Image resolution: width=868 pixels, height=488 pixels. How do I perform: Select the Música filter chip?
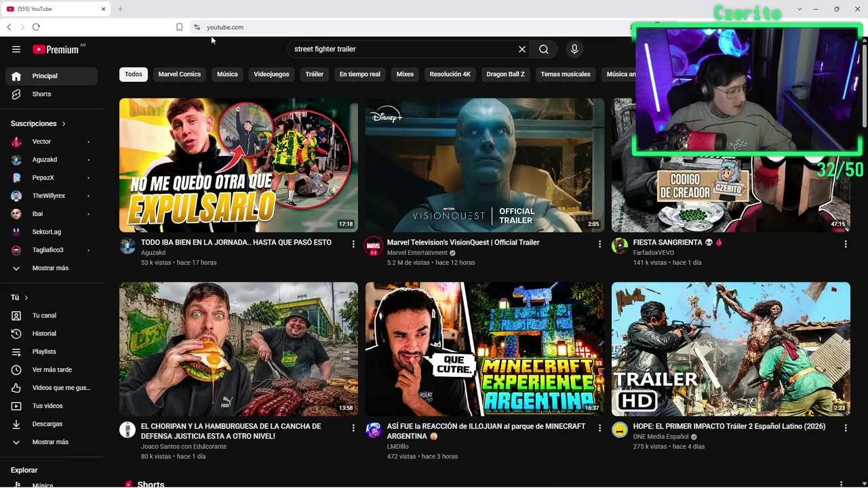[227, 74]
